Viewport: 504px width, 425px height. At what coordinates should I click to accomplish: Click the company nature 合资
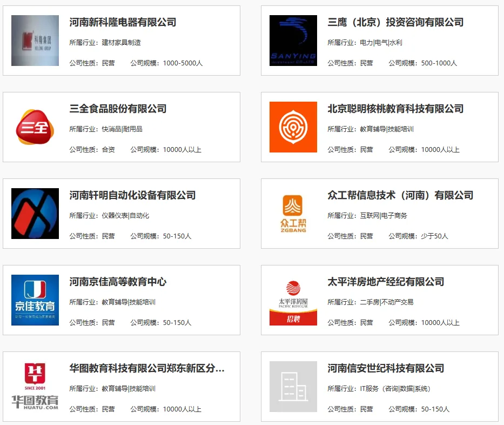coord(109,150)
